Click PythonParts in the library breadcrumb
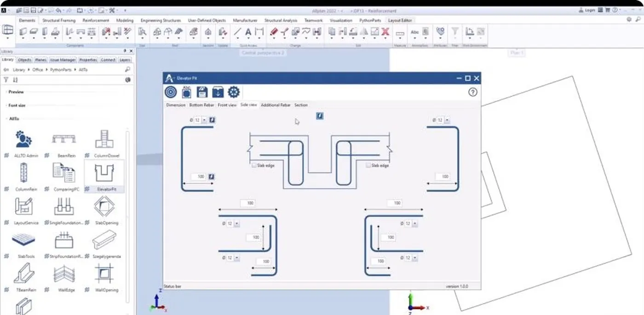Image resolution: width=644 pixels, height=315 pixels. (60, 70)
